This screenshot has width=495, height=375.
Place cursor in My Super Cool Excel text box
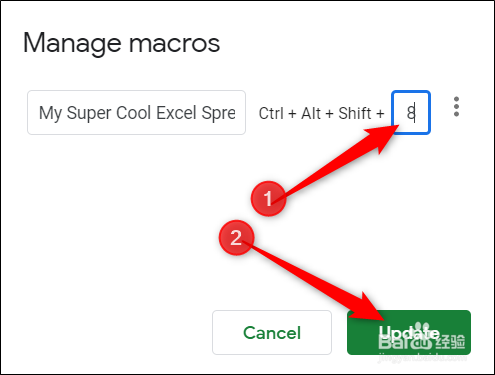click(x=136, y=113)
